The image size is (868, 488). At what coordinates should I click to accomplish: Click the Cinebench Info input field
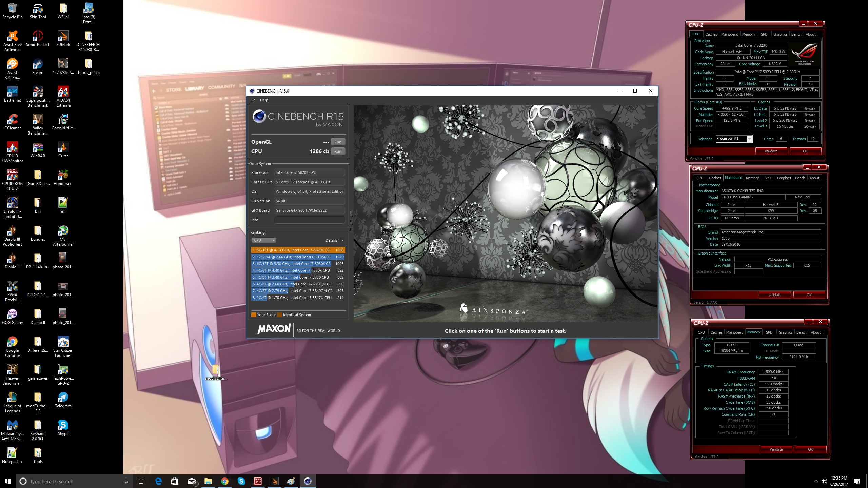pyautogui.click(x=310, y=220)
